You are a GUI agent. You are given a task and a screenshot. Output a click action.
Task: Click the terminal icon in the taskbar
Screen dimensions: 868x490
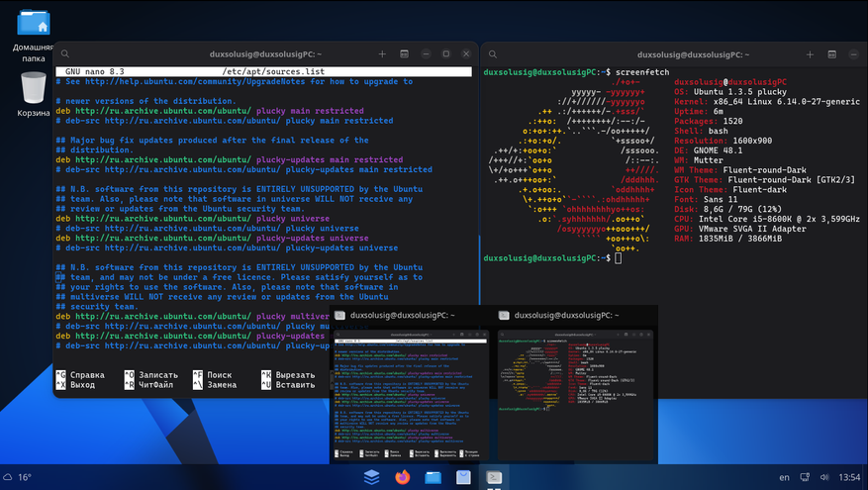[493, 477]
